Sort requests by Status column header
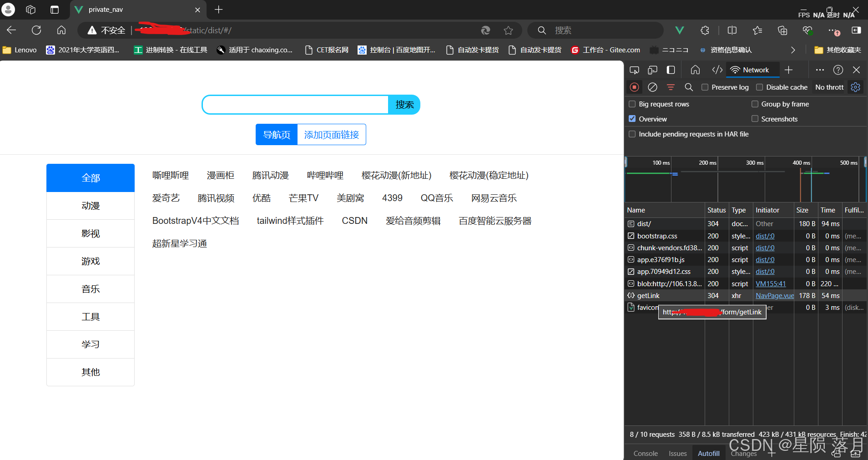This screenshot has height=460, width=868. [717, 210]
